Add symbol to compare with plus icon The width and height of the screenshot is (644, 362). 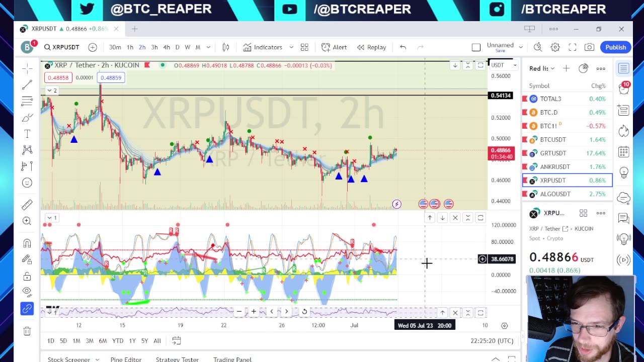(x=93, y=47)
